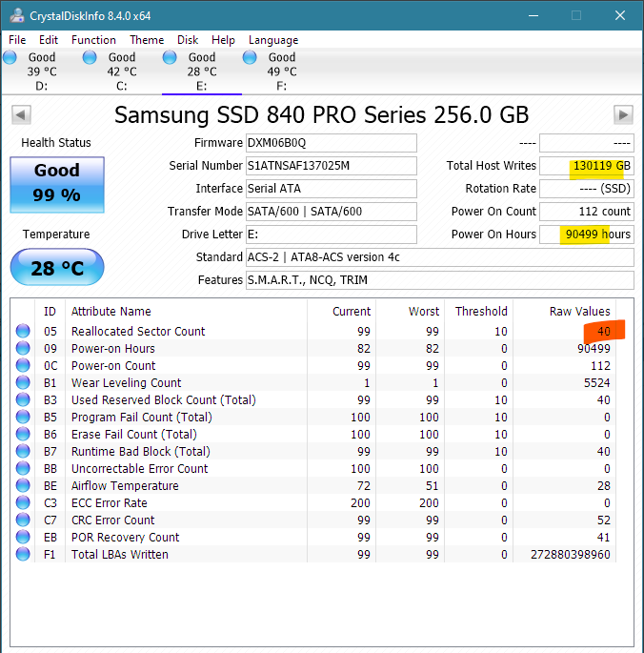Open the Disk menu

tap(188, 40)
